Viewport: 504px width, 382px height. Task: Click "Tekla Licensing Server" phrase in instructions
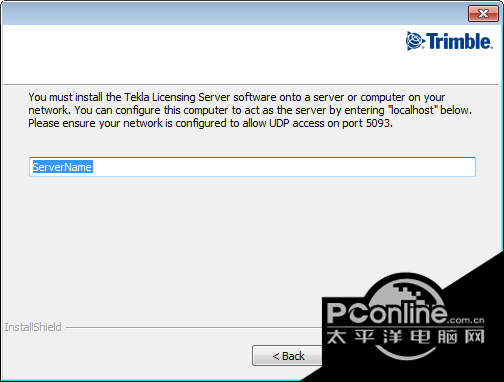click(x=177, y=97)
